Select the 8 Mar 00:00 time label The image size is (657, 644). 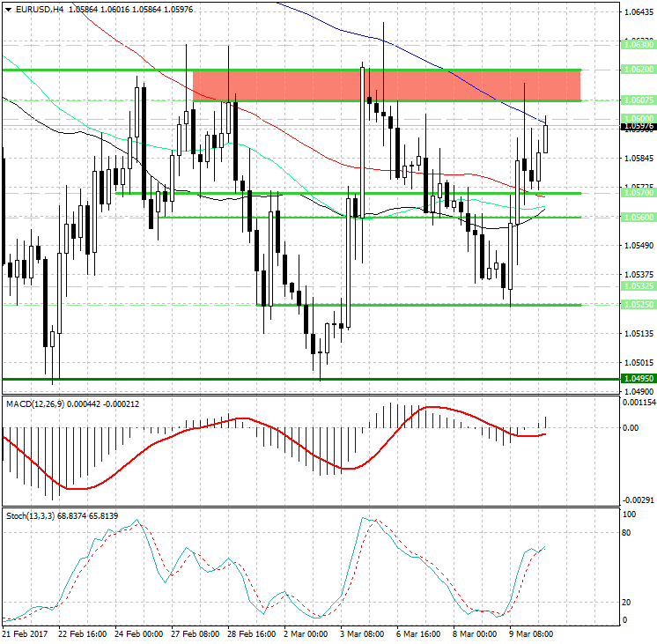click(x=475, y=634)
